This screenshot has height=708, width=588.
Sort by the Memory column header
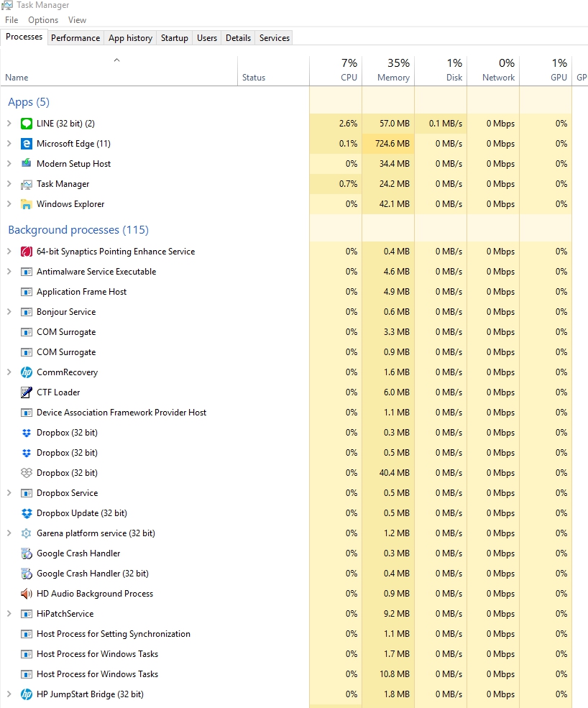coord(388,71)
